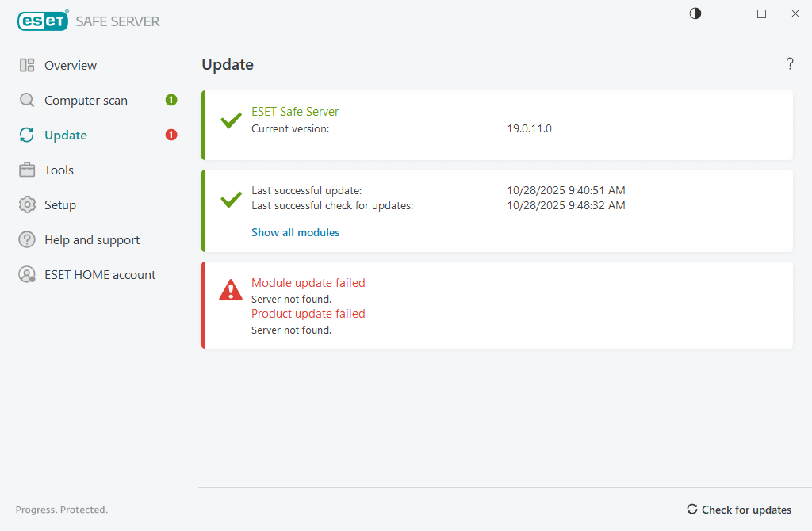
Task: Click the Help and support question icon
Action: (25, 239)
